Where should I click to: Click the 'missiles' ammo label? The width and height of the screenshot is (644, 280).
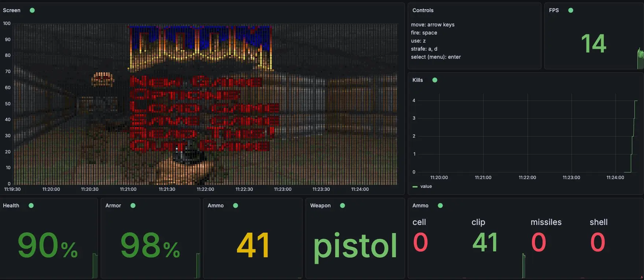pyautogui.click(x=546, y=222)
